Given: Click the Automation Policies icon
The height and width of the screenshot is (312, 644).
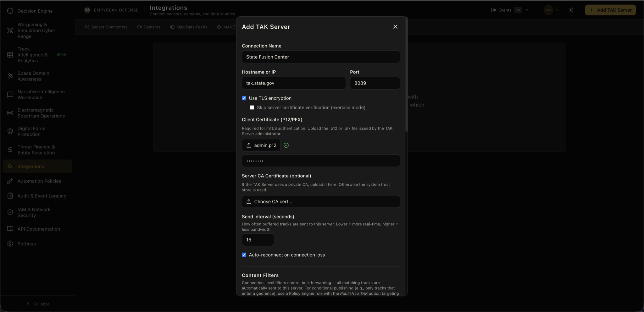Looking at the screenshot, I should 10,181.
